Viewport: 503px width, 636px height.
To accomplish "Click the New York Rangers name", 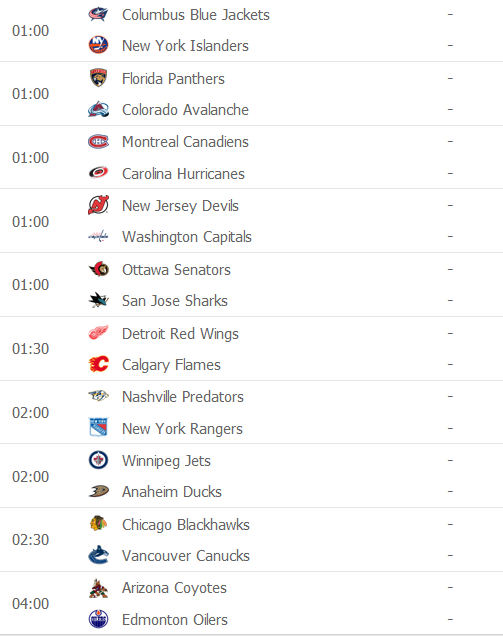I will 182,429.
